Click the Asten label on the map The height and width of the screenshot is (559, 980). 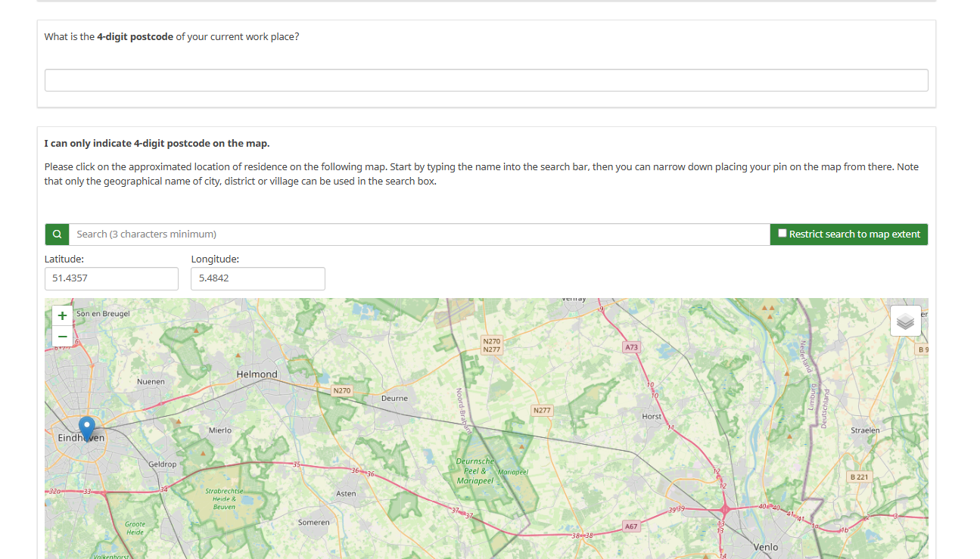point(346,493)
